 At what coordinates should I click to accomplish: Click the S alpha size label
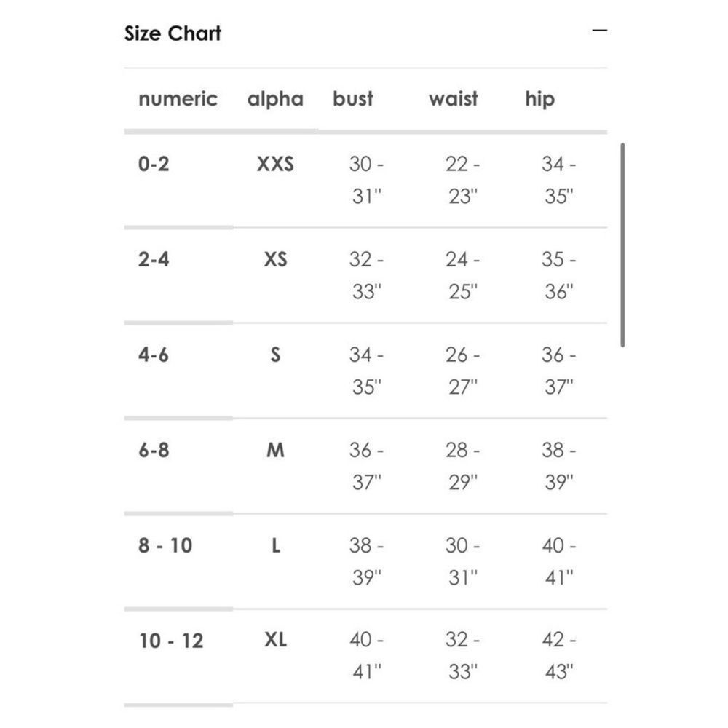pos(275,355)
